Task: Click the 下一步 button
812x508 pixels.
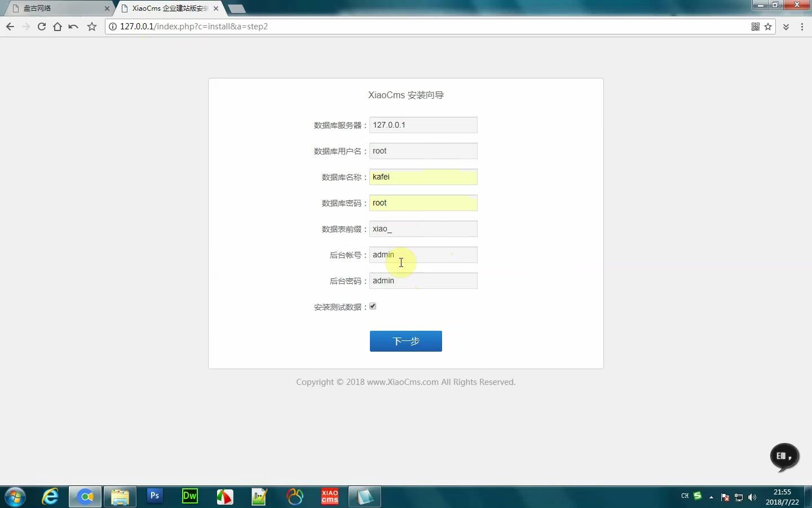Action: [x=406, y=341]
